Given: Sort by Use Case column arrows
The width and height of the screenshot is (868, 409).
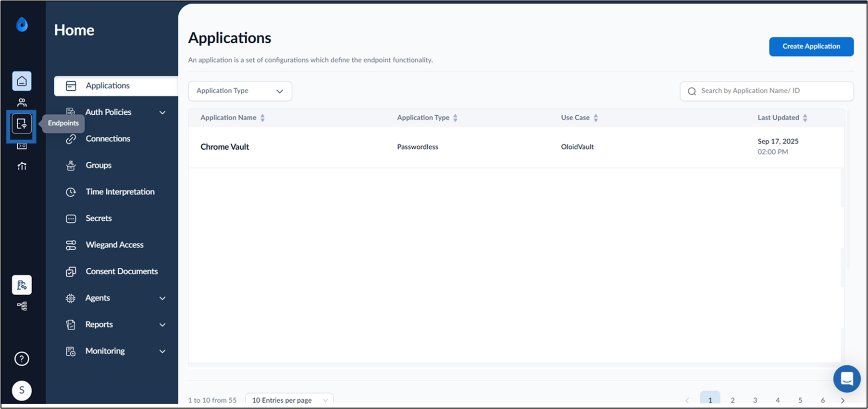Looking at the screenshot, I should tap(595, 118).
